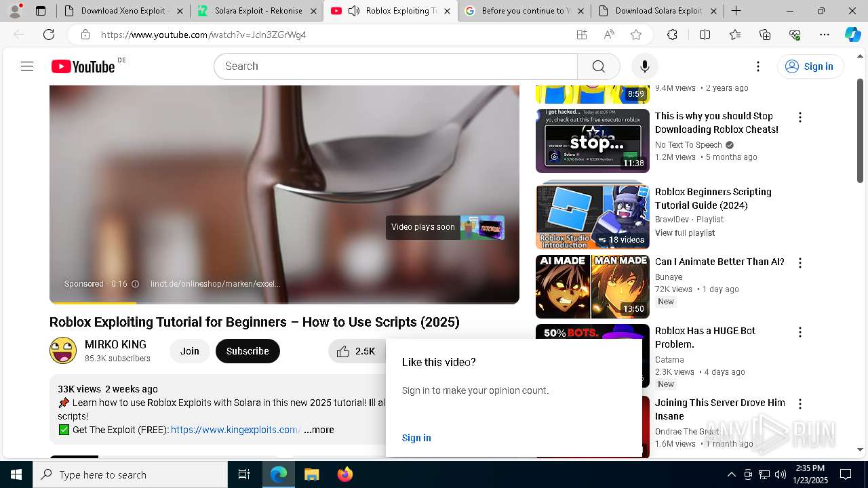Open volume control in system tray
The image size is (868, 488).
point(780,474)
